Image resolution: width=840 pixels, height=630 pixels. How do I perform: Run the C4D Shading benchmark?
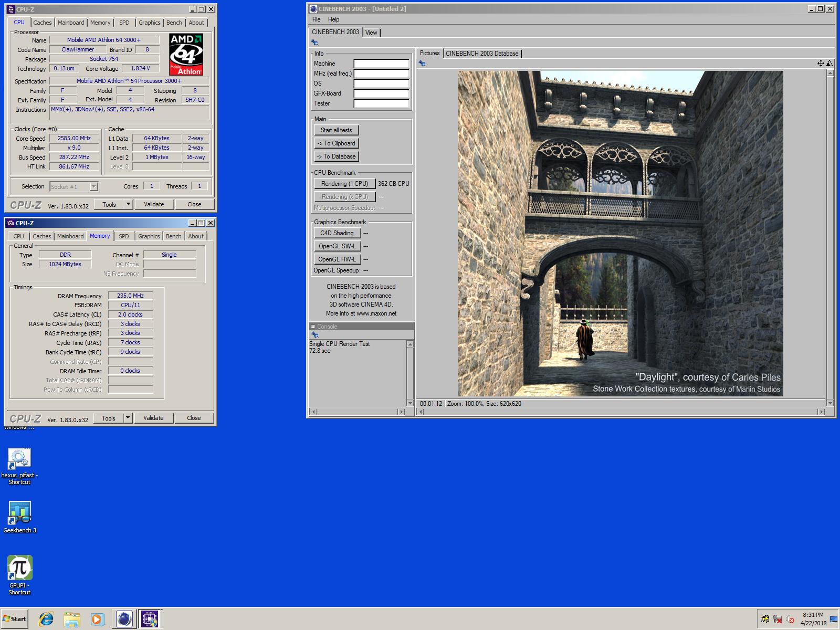(337, 233)
